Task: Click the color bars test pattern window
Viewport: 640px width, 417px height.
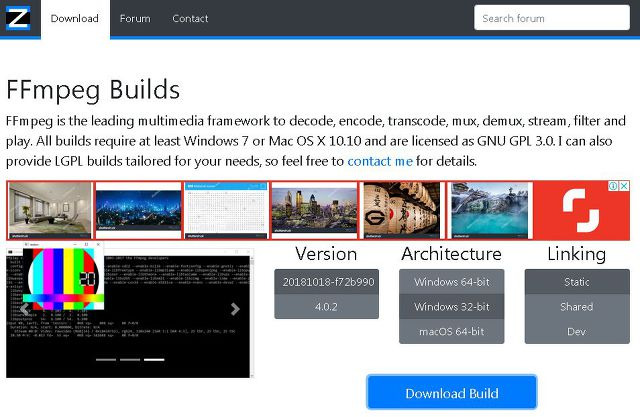Action: (63, 276)
